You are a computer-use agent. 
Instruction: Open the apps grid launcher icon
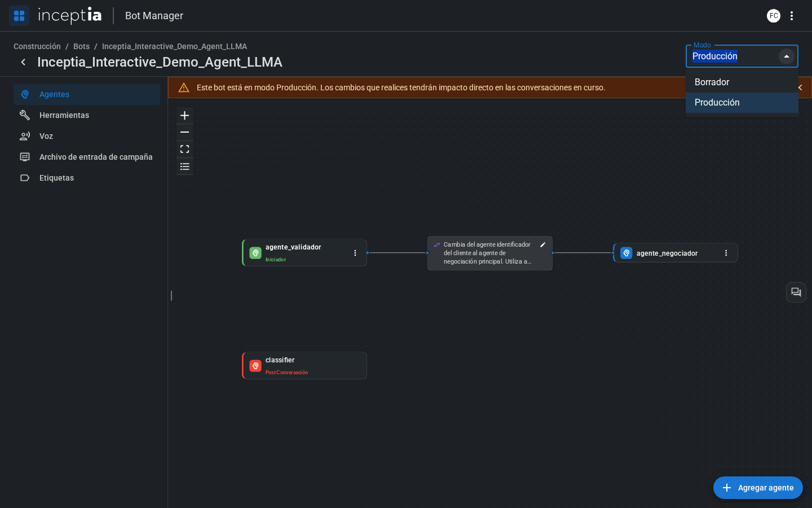[19, 16]
